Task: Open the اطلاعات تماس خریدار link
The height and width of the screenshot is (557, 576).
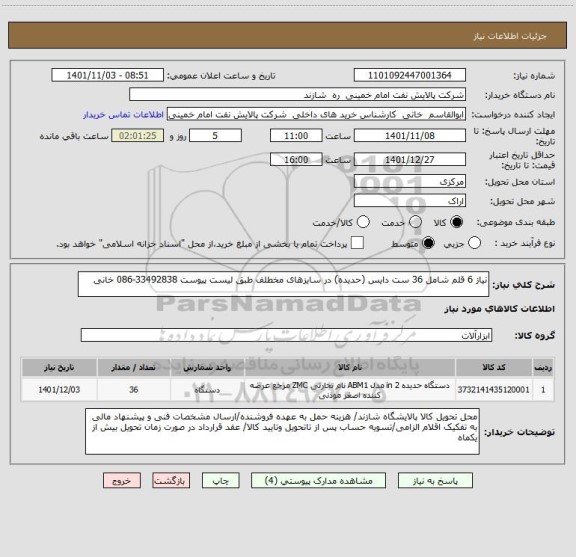Action: (123, 115)
